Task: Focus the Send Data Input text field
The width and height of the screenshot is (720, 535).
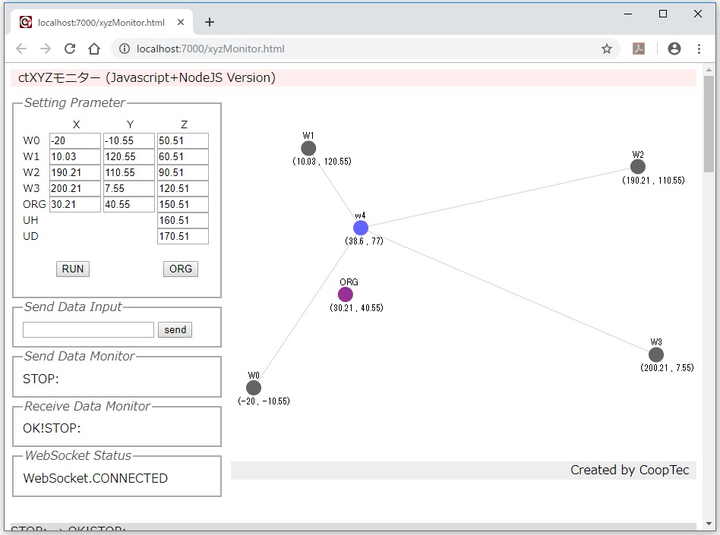Action: click(x=88, y=330)
